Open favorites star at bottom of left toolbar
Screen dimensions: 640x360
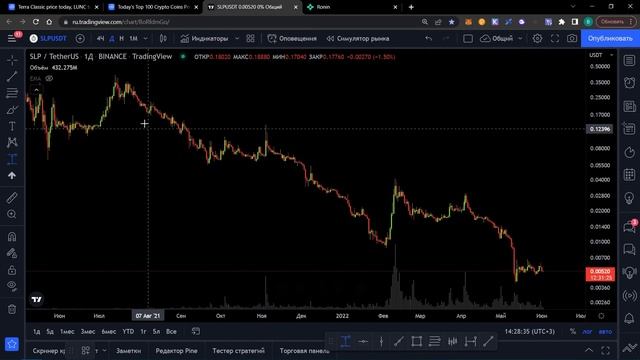pos(12,344)
